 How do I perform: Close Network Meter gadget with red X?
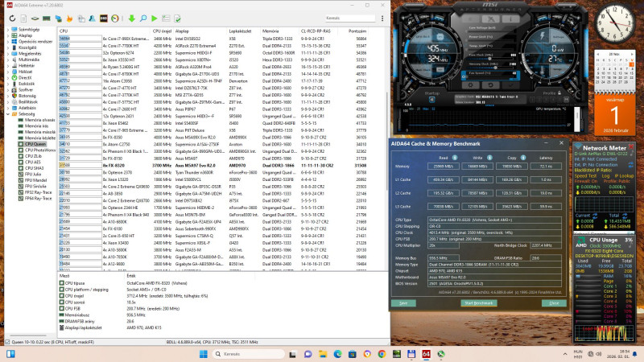[x=631, y=147]
